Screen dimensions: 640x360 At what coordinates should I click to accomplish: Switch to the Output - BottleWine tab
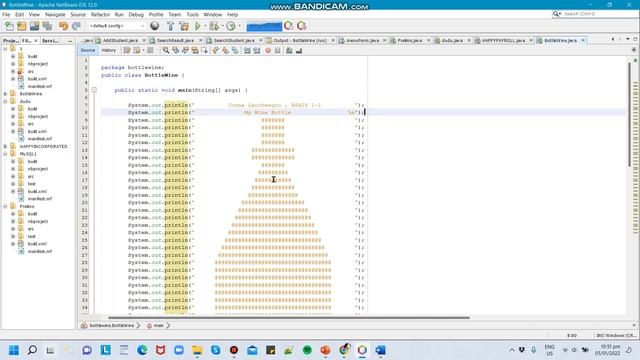(299, 40)
